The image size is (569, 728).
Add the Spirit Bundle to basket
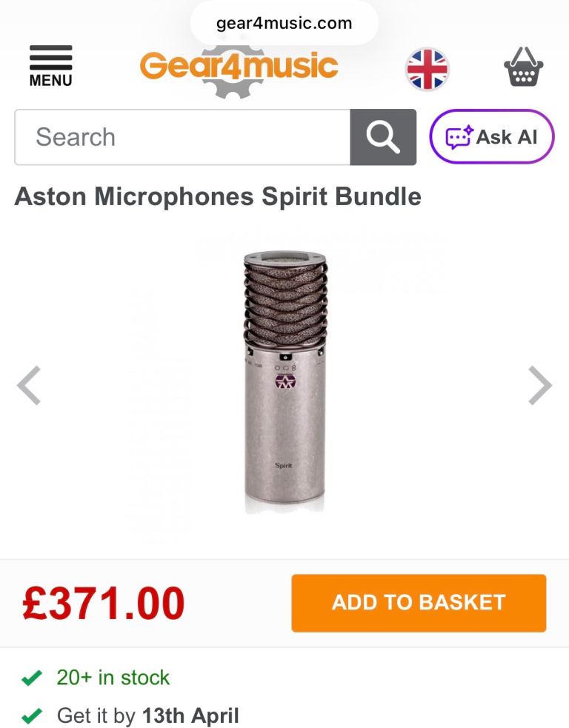click(419, 603)
